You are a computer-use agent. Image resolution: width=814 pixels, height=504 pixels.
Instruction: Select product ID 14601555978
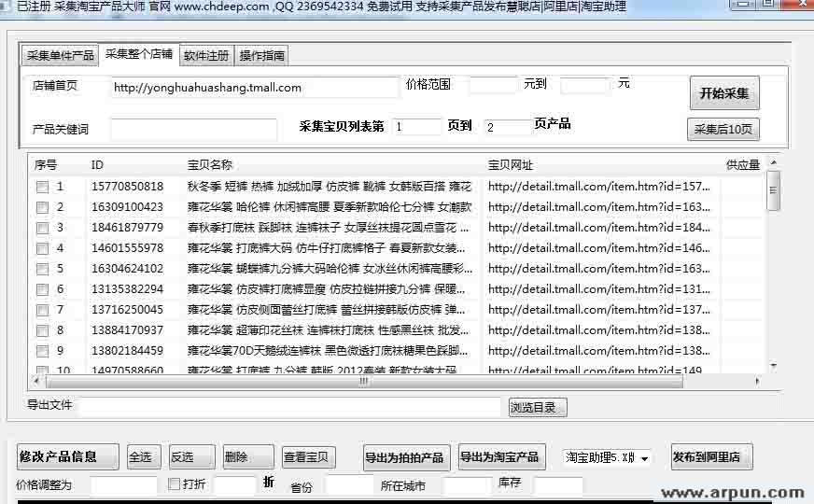(127, 248)
